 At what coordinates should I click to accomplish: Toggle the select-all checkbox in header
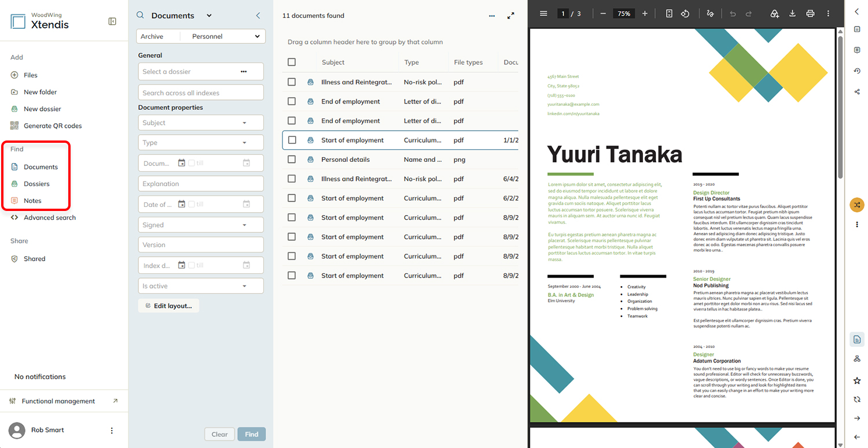292,62
